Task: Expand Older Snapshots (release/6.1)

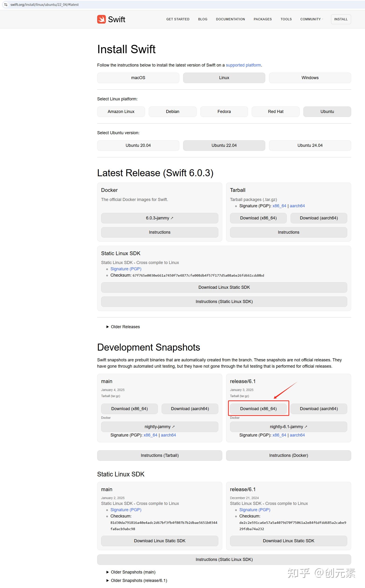Action: pos(137,580)
